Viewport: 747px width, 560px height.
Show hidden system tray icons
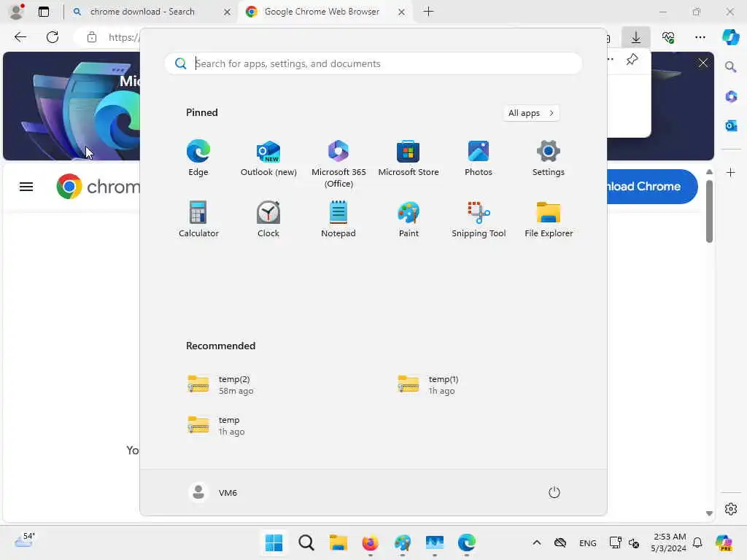point(536,542)
